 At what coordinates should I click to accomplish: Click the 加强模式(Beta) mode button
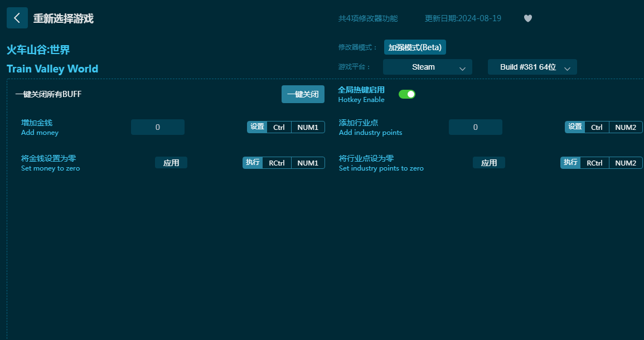pos(415,47)
